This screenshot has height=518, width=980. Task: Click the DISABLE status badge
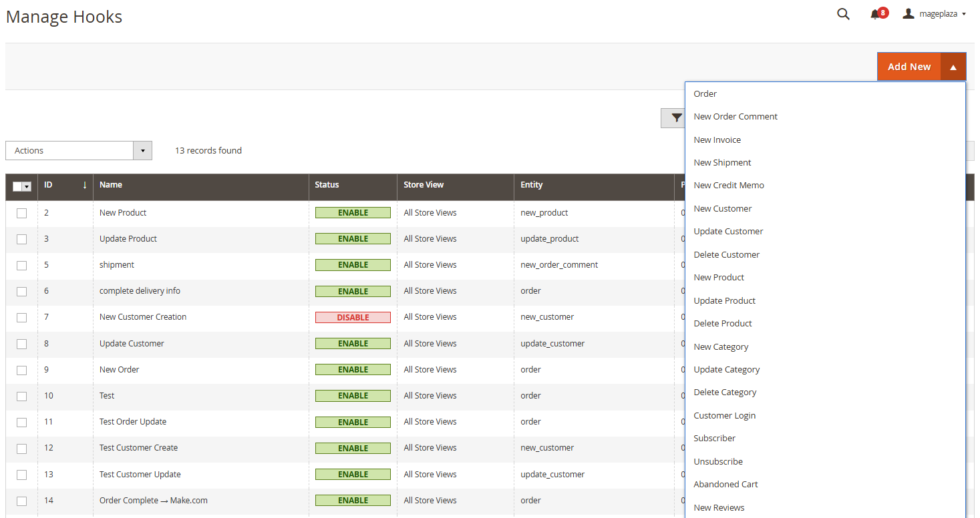(x=353, y=317)
